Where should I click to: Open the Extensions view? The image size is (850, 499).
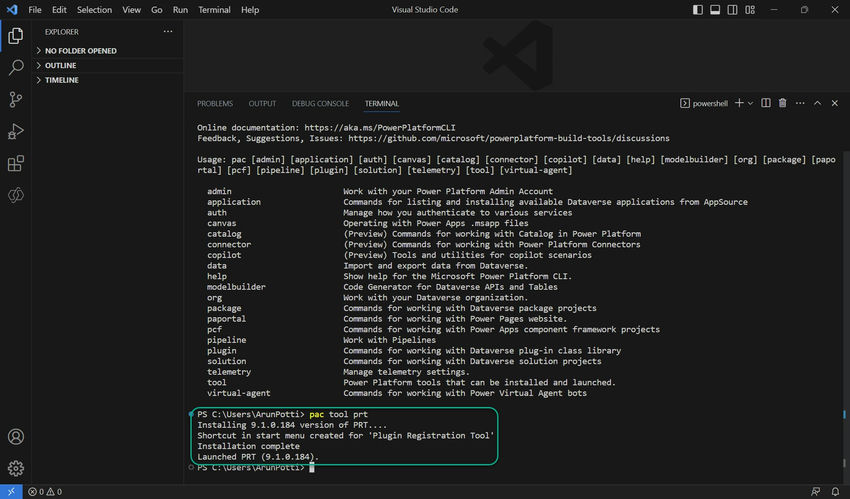16,163
